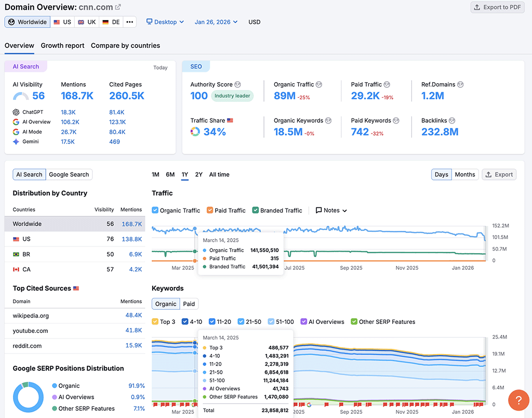Click the Authority Score info icon
This screenshot has width=532, height=418.
(x=238, y=84)
